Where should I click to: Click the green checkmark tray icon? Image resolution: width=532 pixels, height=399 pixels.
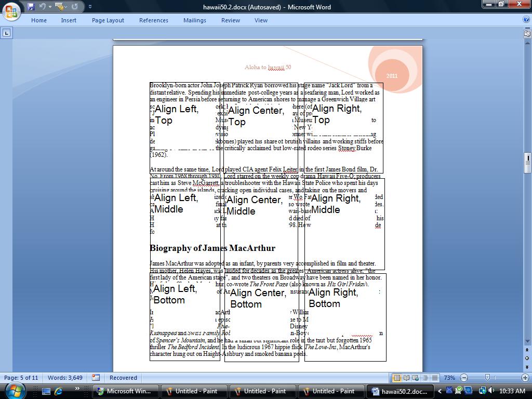click(459, 391)
